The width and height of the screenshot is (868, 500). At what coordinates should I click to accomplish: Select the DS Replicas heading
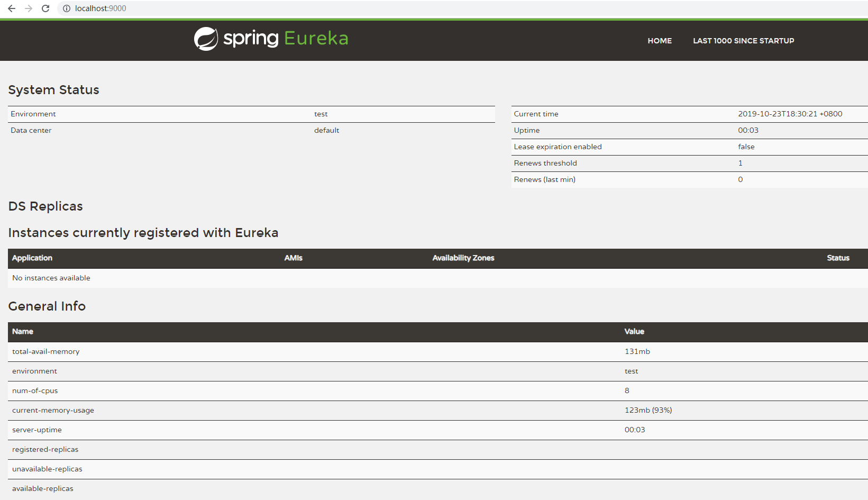click(x=45, y=206)
